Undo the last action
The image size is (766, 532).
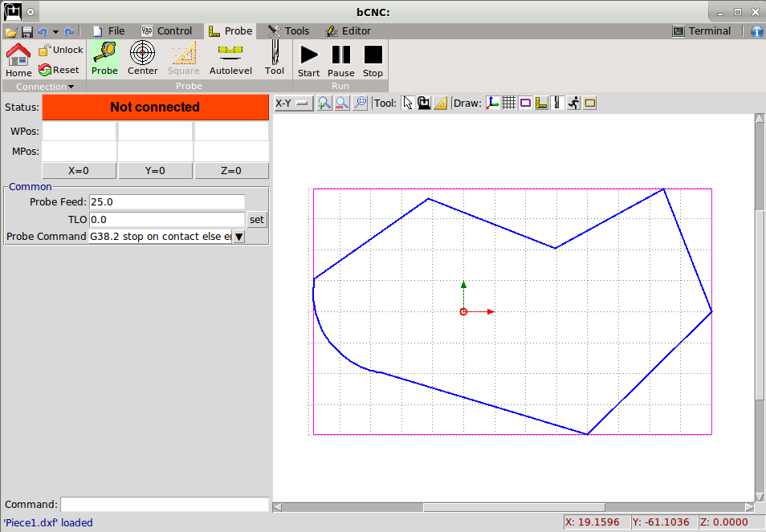click(43, 32)
